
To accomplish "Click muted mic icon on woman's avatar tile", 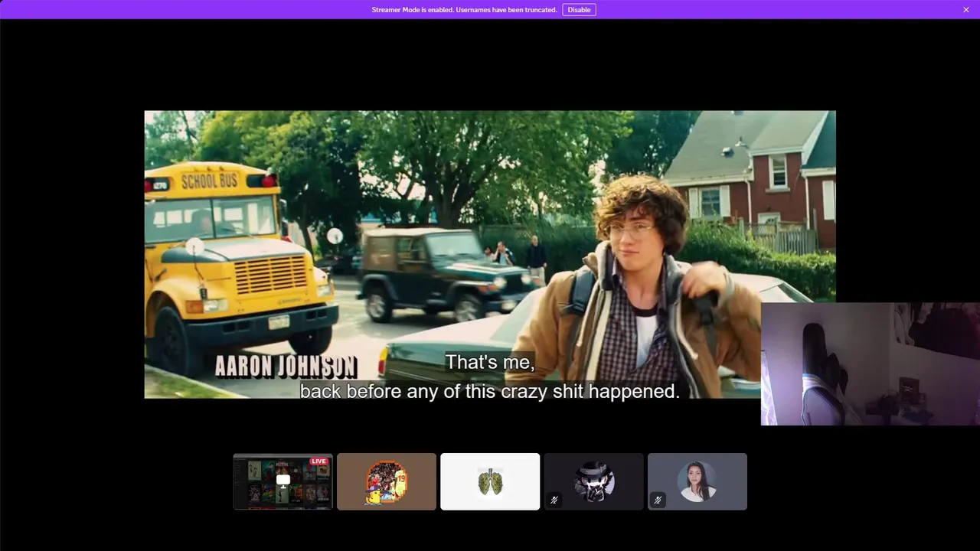I will tap(658, 500).
